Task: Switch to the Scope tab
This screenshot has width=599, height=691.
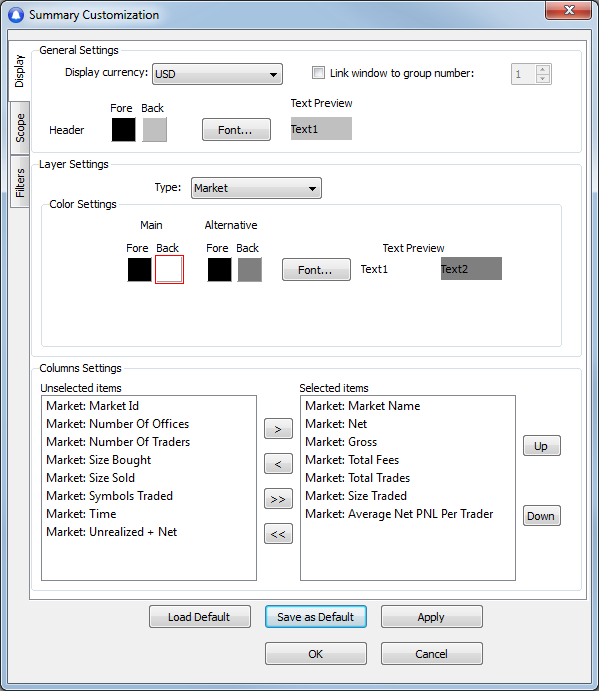Action: click(x=20, y=128)
